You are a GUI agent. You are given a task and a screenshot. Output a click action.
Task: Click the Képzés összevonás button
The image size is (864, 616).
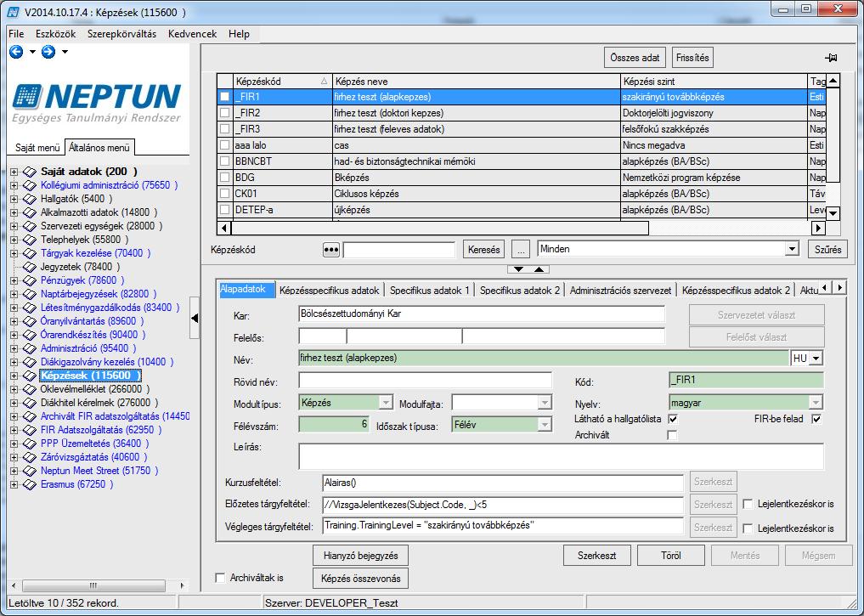[361, 579]
